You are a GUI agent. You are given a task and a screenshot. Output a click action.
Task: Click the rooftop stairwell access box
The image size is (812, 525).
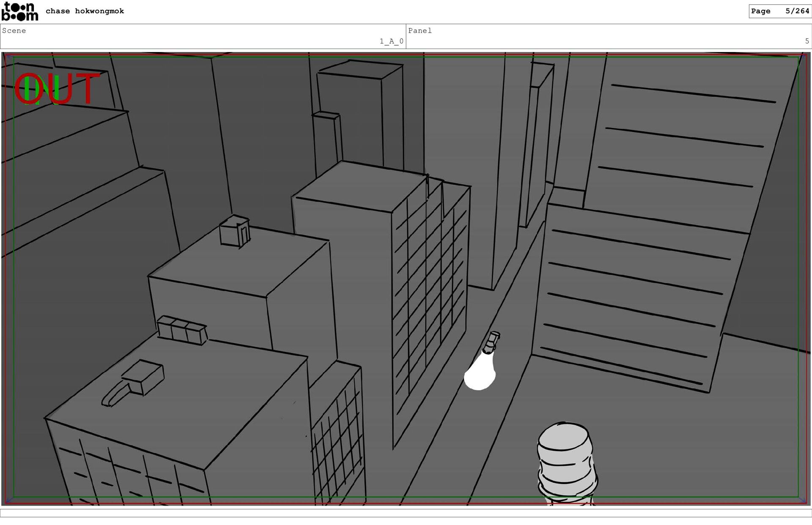point(235,231)
